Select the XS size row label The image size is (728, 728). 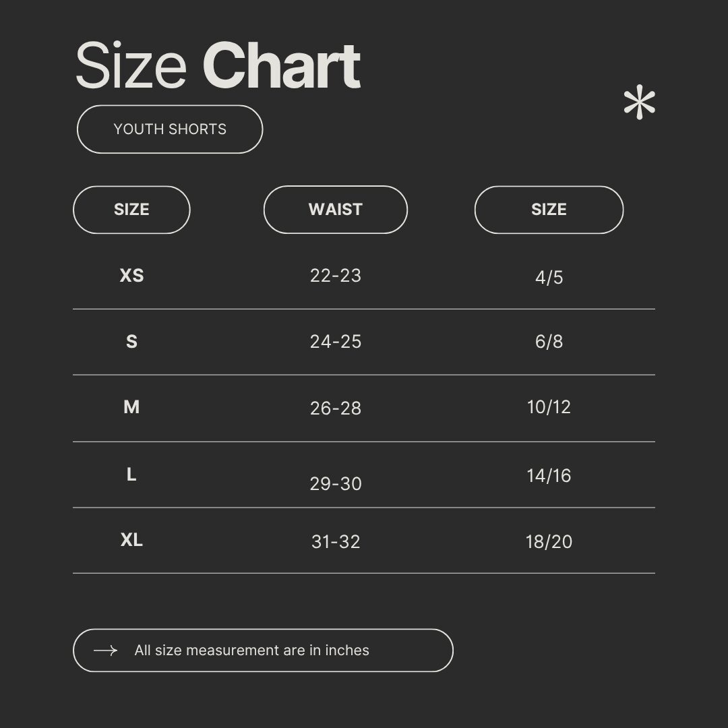[131, 276]
